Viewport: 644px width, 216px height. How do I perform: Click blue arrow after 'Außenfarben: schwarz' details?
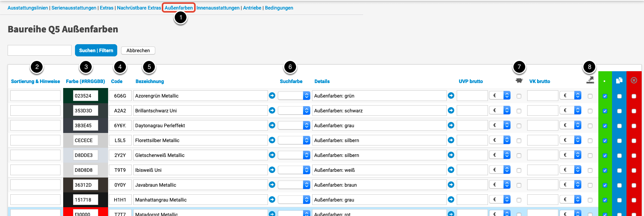click(x=451, y=110)
